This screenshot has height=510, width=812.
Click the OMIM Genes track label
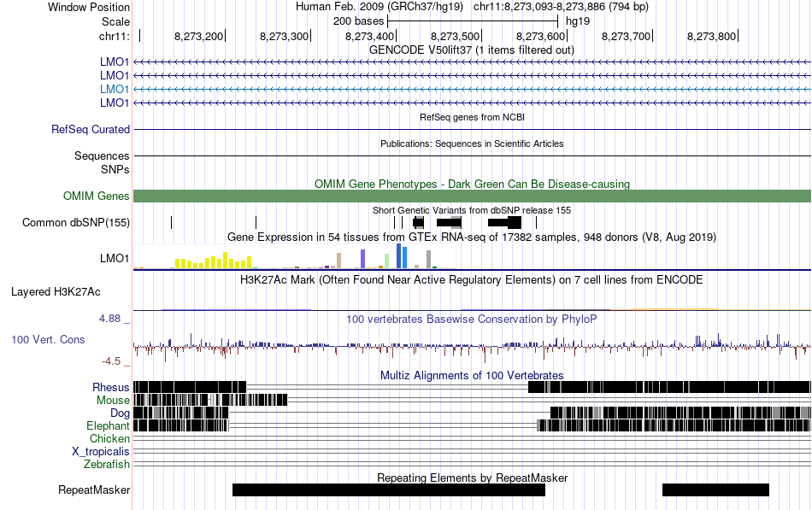tap(97, 196)
